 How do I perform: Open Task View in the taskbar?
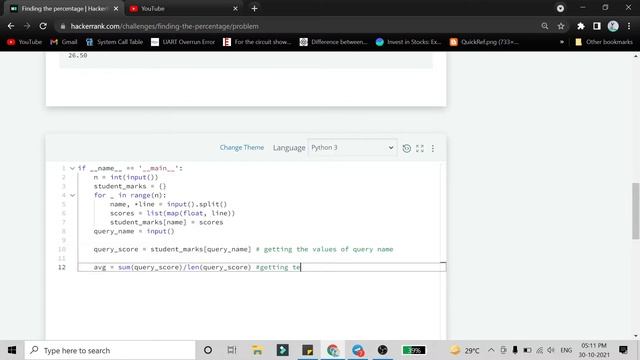coord(232,350)
